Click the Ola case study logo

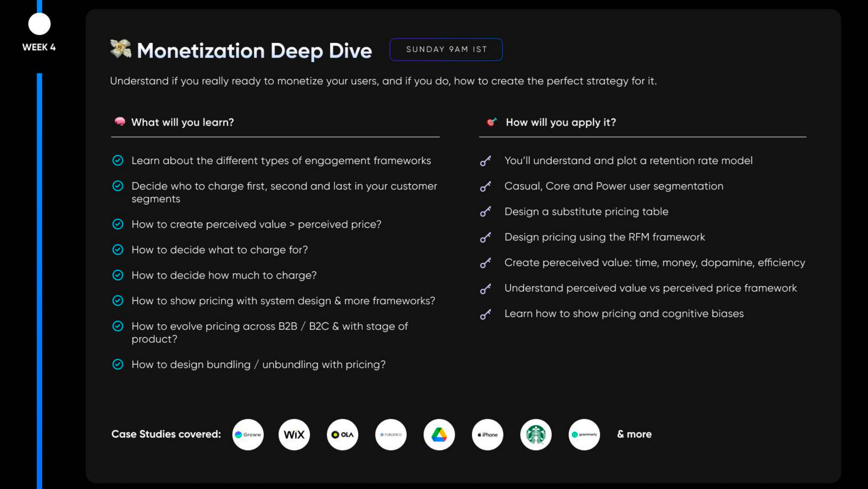pyautogui.click(x=342, y=434)
